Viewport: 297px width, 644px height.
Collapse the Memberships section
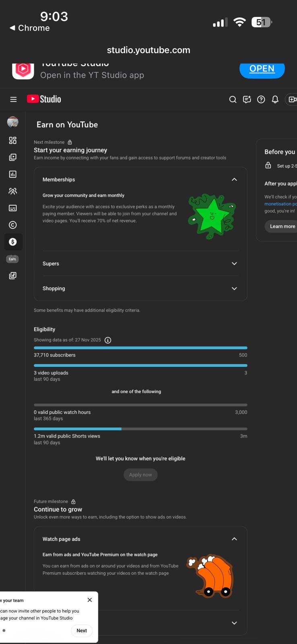tap(234, 180)
